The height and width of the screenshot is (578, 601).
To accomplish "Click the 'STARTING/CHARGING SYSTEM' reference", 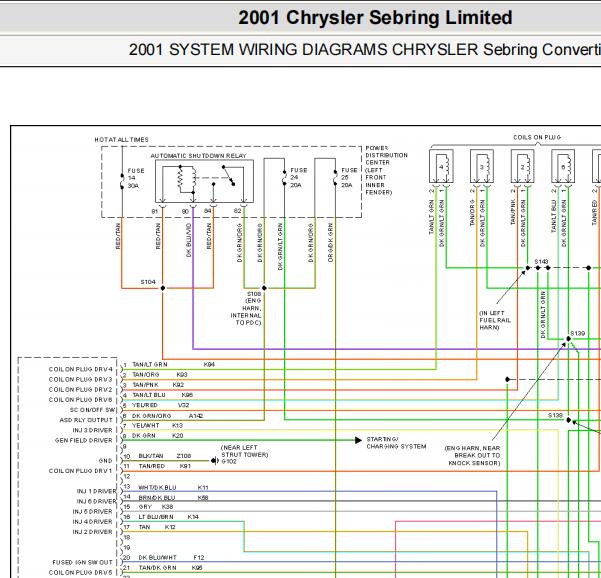I will click(396, 443).
